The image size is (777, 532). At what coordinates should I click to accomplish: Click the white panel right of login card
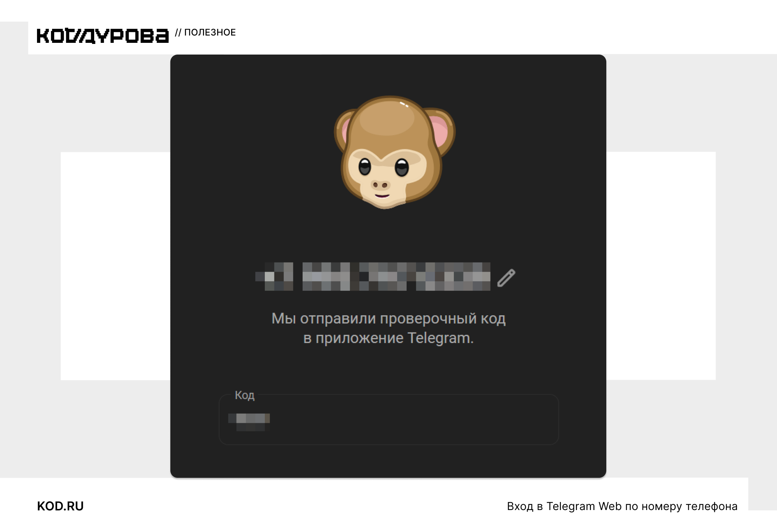[661, 266]
